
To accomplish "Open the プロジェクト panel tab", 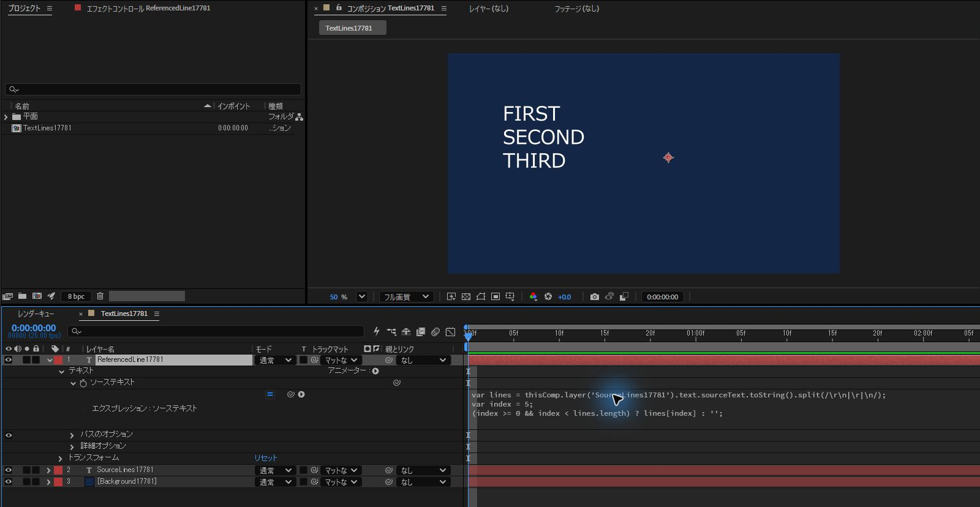I will tap(24, 9).
